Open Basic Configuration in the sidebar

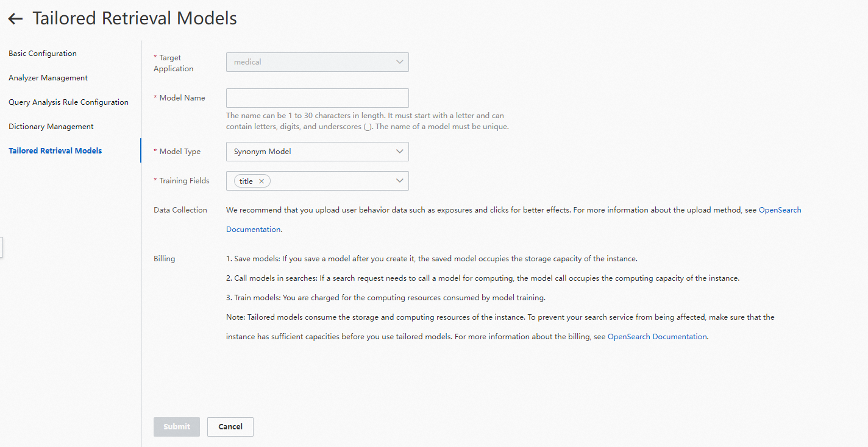click(43, 54)
